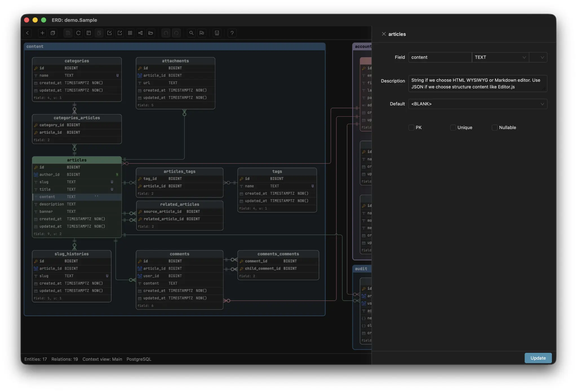Add a new entity with plus icon
Viewport: 577px width, 392px height.
pos(42,33)
